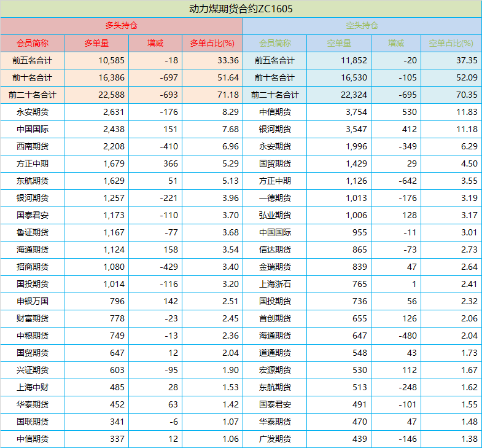Click short ratio value 70.35

pyautogui.click(x=467, y=95)
